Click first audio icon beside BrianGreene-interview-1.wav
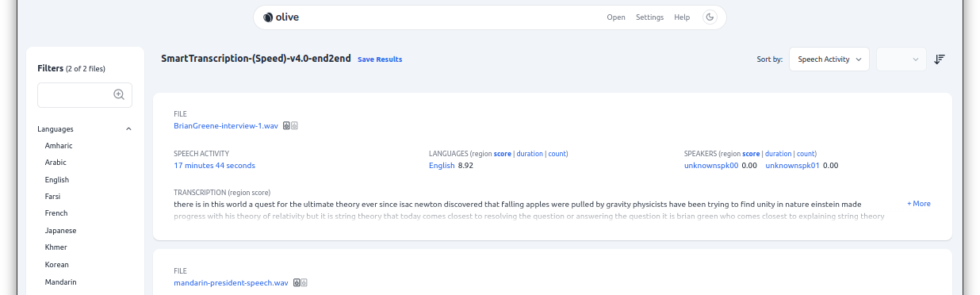The height and width of the screenshot is (295, 980). click(286, 125)
